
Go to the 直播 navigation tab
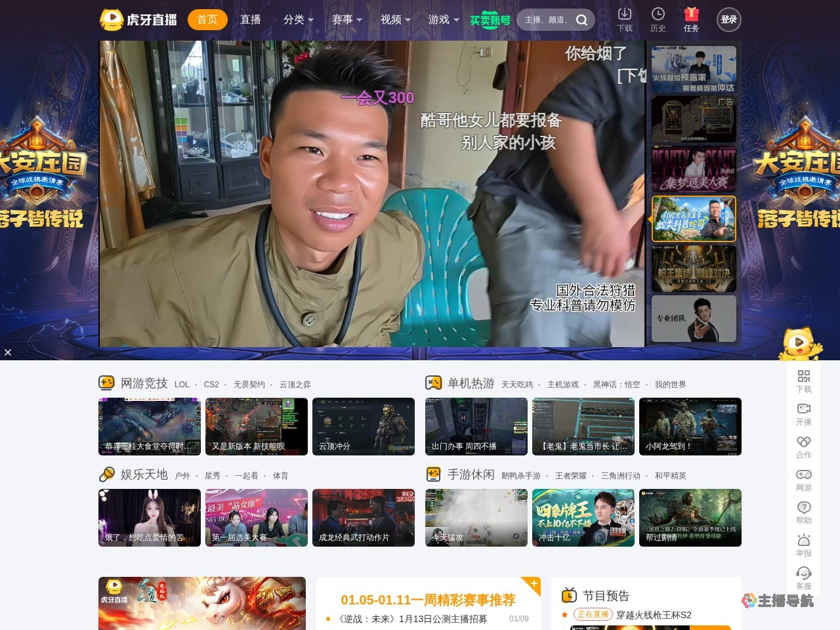click(x=251, y=20)
